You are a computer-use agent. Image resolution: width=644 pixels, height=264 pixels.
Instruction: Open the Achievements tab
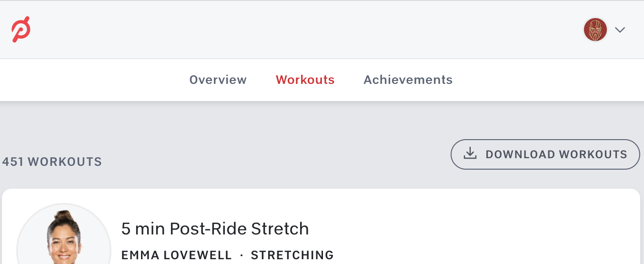pos(408,80)
